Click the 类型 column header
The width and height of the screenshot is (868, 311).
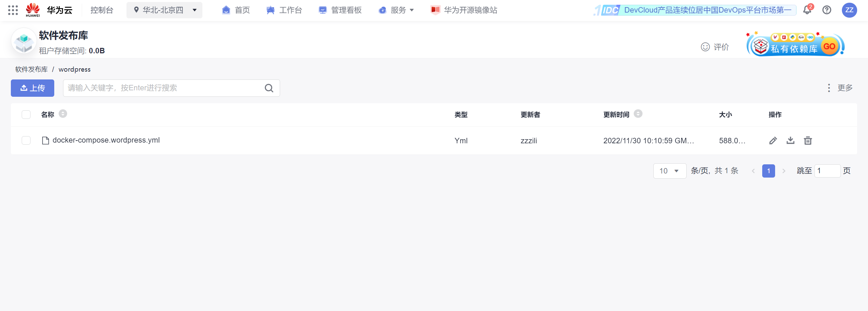[461, 115]
